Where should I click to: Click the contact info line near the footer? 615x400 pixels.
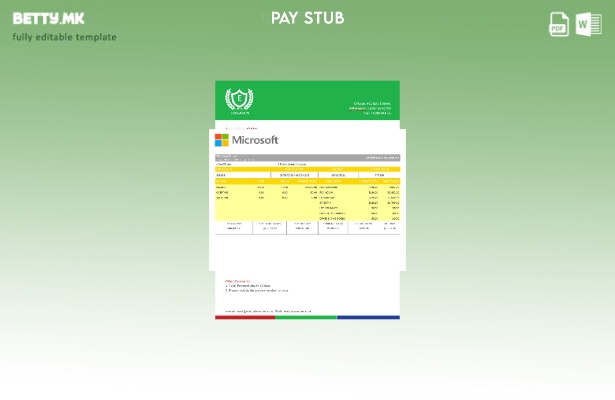click(x=268, y=311)
